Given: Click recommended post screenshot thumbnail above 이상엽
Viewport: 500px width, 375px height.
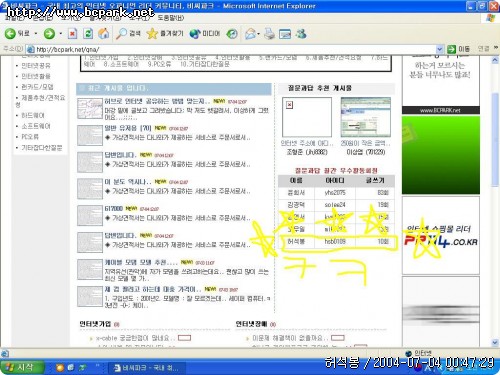Looking at the screenshot, I should coord(365,117).
